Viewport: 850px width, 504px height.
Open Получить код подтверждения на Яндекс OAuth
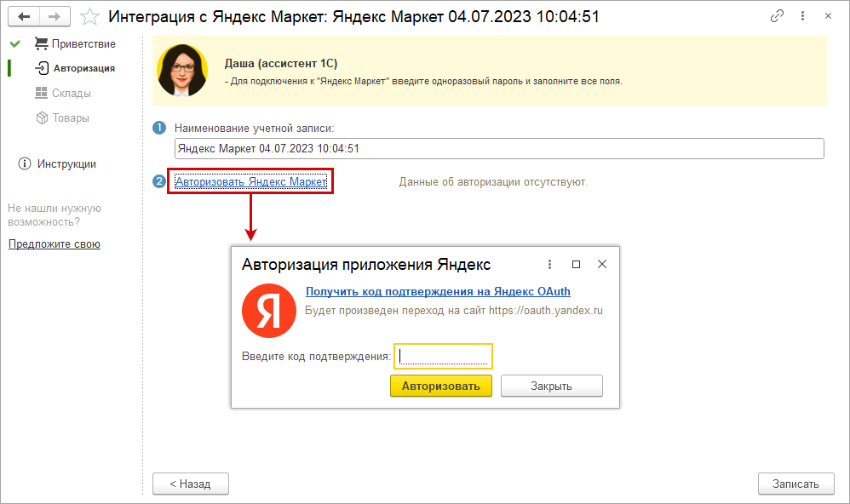point(438,291)
